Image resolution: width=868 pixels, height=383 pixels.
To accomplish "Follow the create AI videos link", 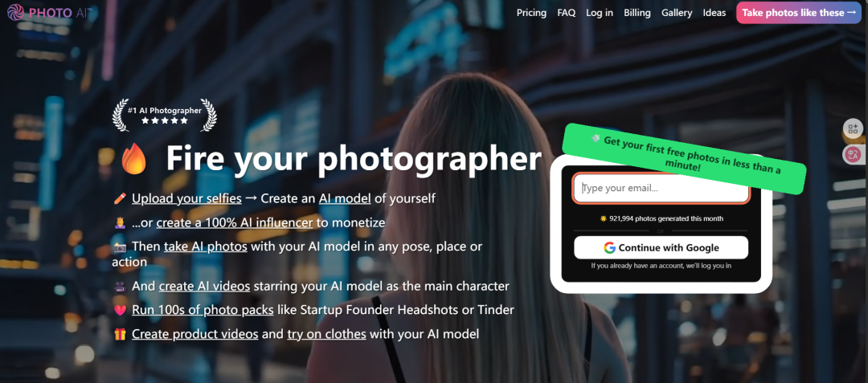I will 204,287.
